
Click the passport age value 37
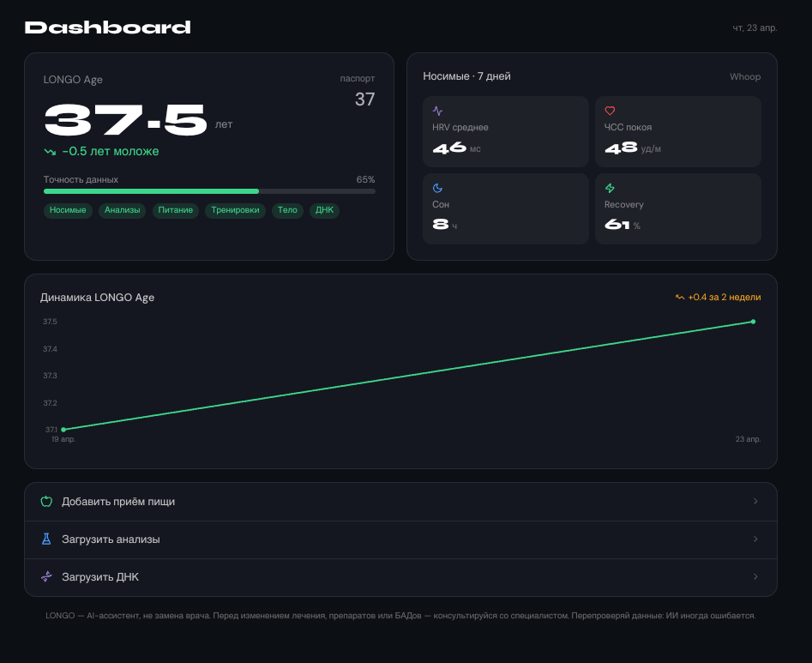(x=364, y=99)
